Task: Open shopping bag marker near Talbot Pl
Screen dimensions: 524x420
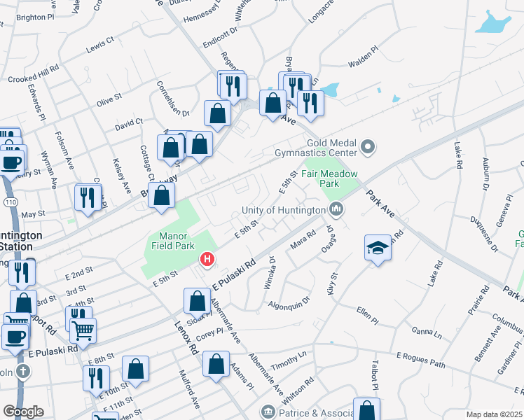Action: pos(366,409)
